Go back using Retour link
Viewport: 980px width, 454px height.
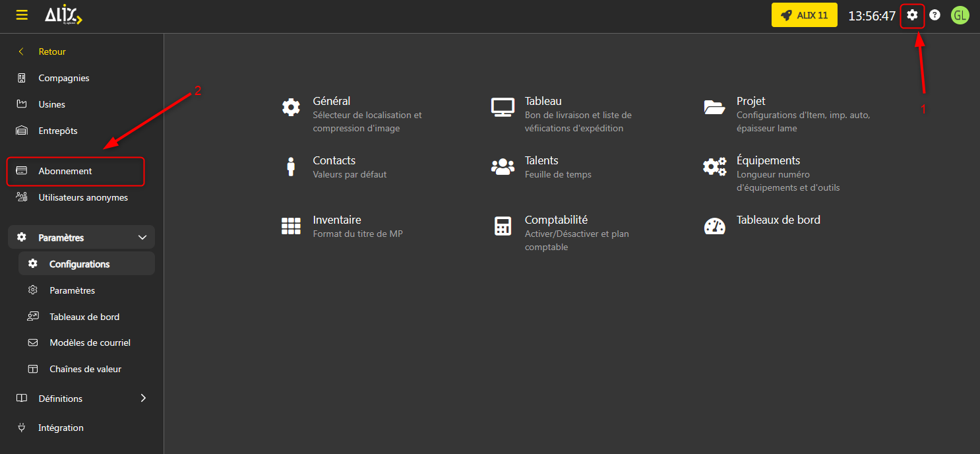pos(51,51)
